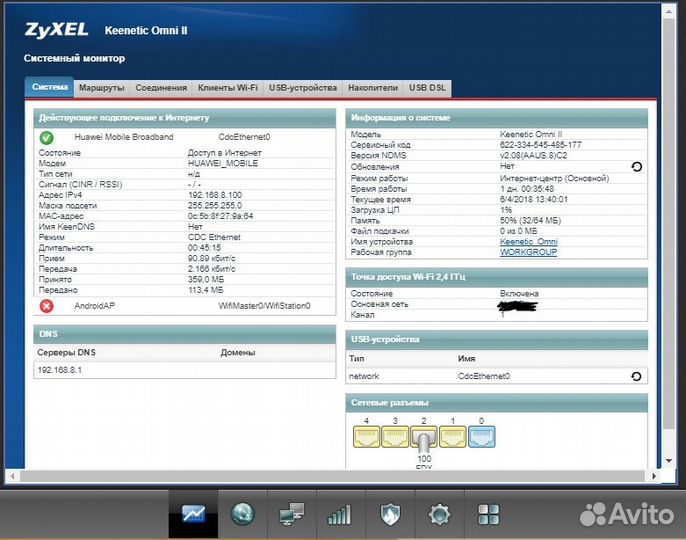Image resolution: width=686 pixels, height=540 pixels.
Task: Open System settings gear icon
Action: (x=438, y=515)
